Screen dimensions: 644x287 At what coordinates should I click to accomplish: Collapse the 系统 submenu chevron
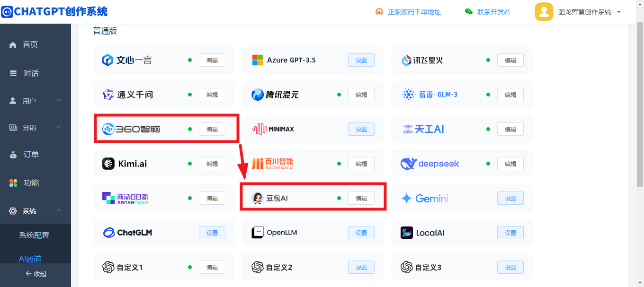pos(59,210)
